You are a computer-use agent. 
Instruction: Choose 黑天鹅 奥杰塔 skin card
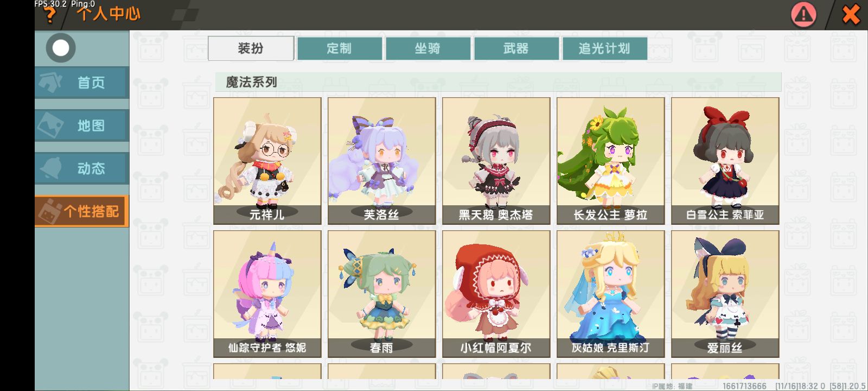pos(496,161)
